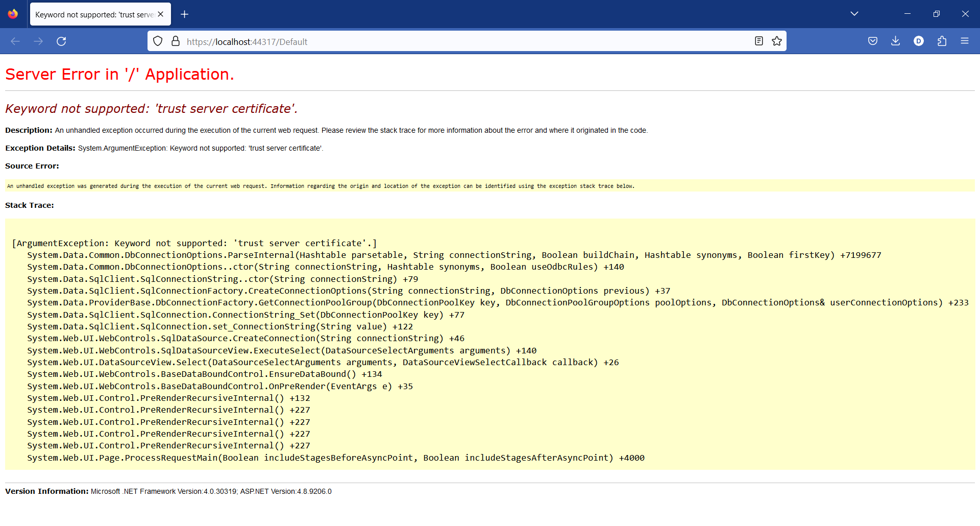This screenshot has height=526, width=980.
Task: Open the Extensions puzzle-piece menu
Action: pyautogui.click(x=942, y=41)
